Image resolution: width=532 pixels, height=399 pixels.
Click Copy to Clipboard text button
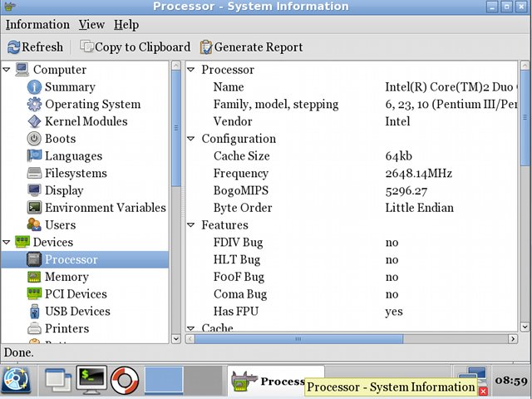pyautogui.click(x=142, y=47)
